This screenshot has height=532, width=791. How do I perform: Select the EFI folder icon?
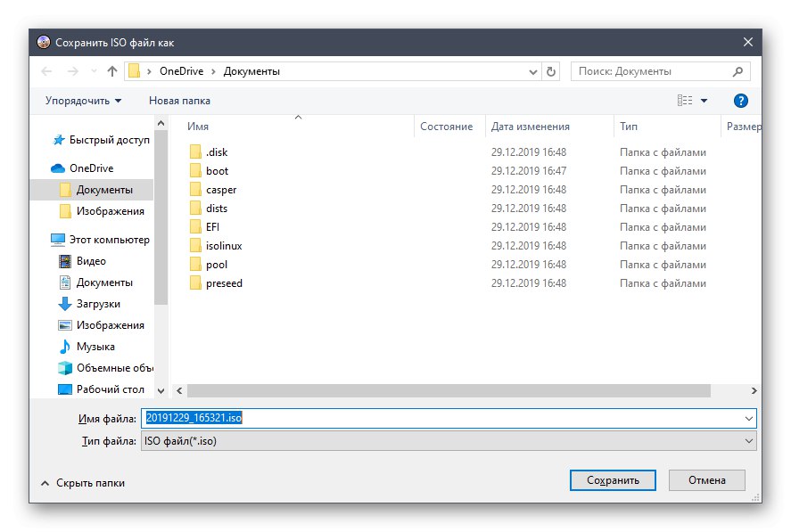pos(195,226)
